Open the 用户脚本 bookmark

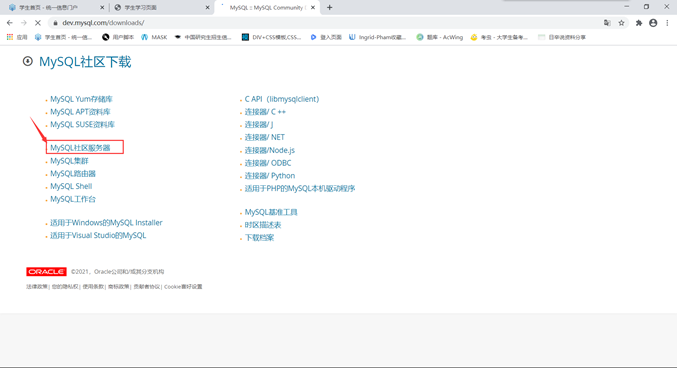coord(118,37)
